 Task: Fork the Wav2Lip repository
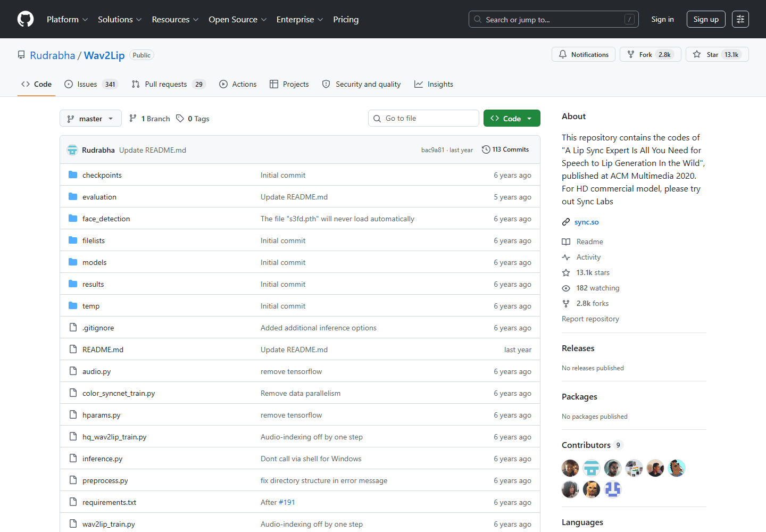(651, 54)
